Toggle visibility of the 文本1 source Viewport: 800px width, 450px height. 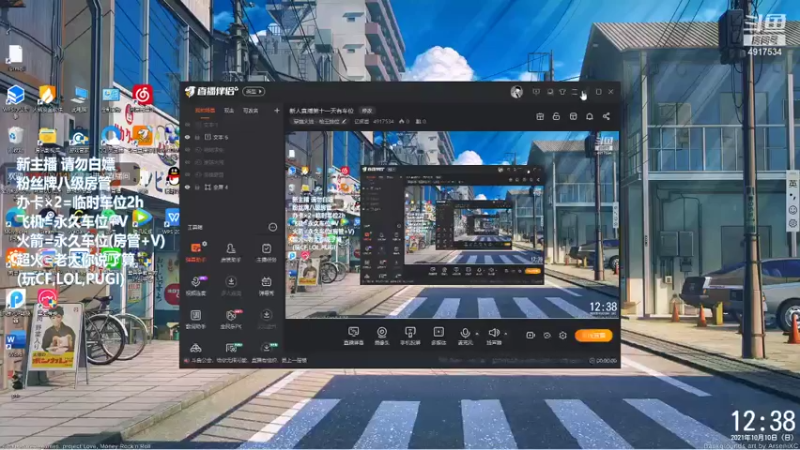[188, 124]
